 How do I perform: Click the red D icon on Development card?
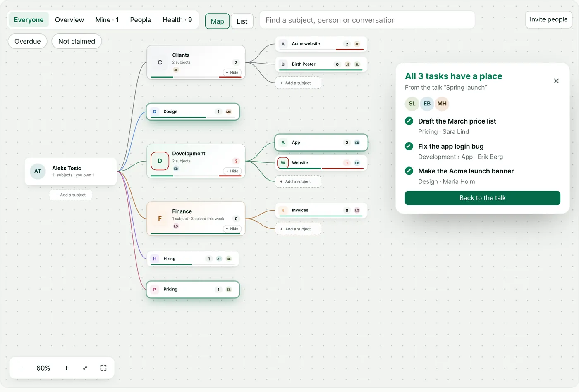point(160,161)
